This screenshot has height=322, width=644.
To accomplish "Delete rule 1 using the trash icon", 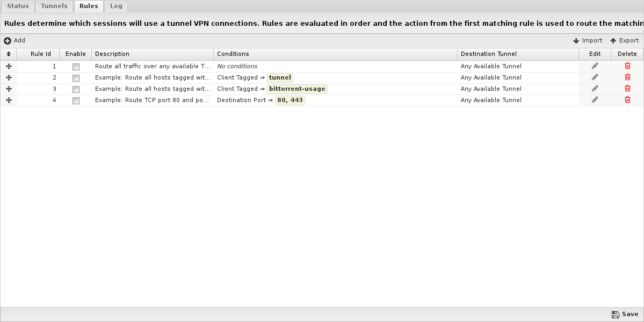I will [627, 66].
